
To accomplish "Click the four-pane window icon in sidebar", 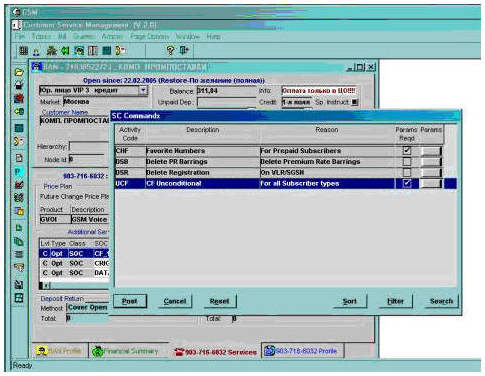I will click(19, 298).
